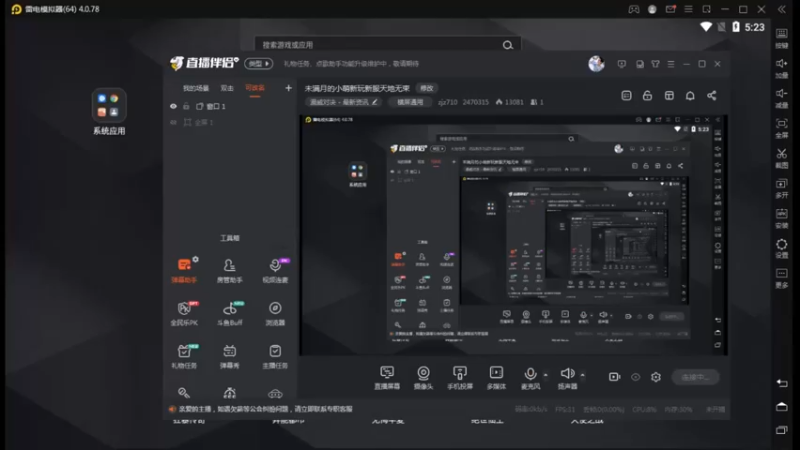The width and height of the screenshot is (800, 450).
Task: Open settings gear on 弹幕助手 tool
Action: click(x=195, y=259)
